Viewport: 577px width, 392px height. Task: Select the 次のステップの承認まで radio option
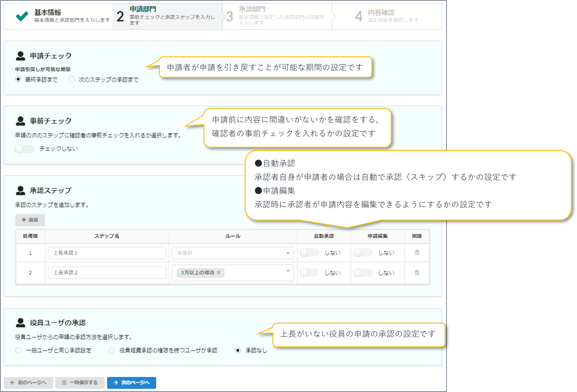pyautogui.click(x=72, y=79)
